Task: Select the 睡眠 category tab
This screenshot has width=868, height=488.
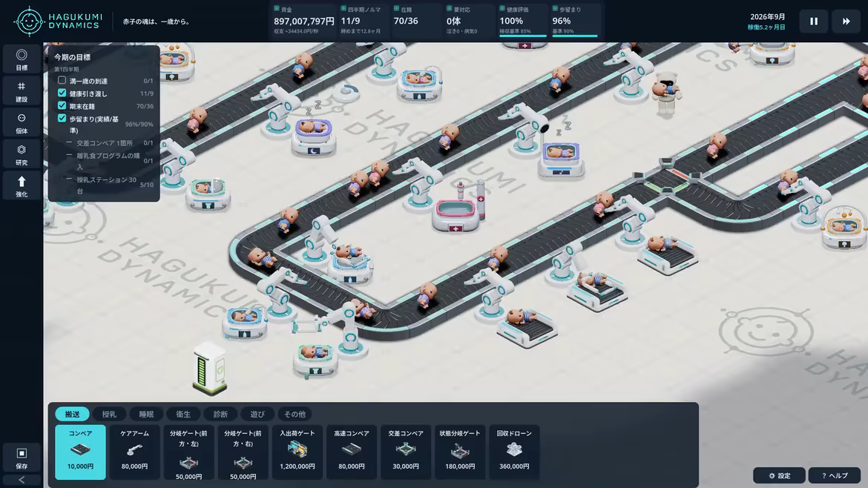Action: click(146, 414)
